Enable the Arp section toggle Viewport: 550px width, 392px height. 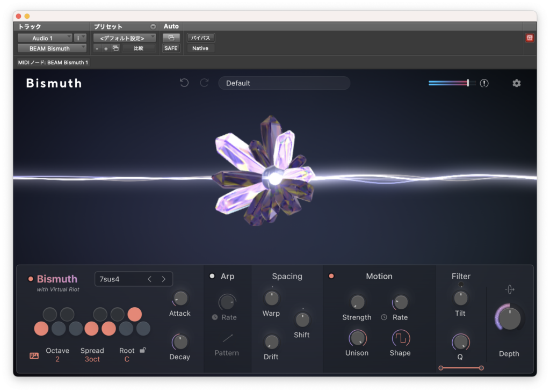click(x=212, y=276)
